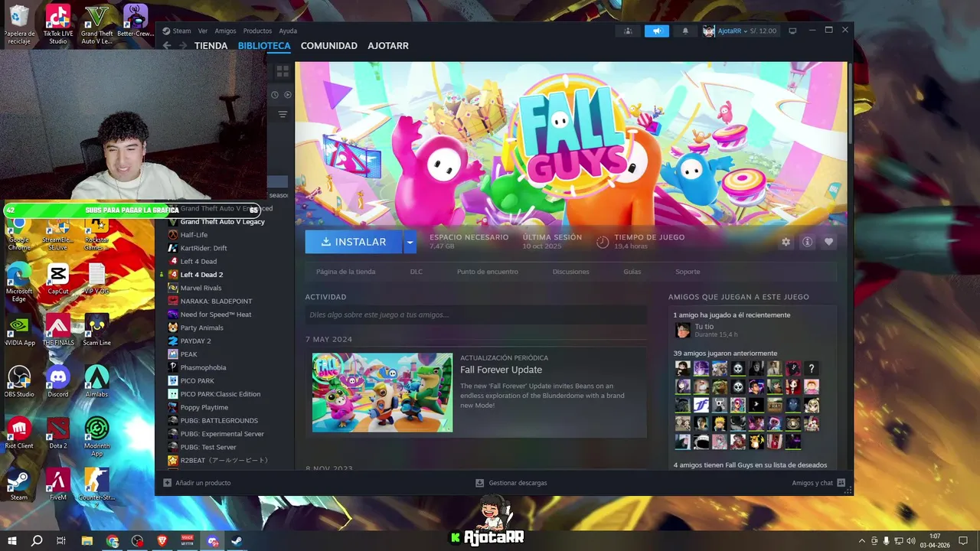Open Steam icon in taskbar
This screenshot has height=551, width=980.
click(237, 541)
